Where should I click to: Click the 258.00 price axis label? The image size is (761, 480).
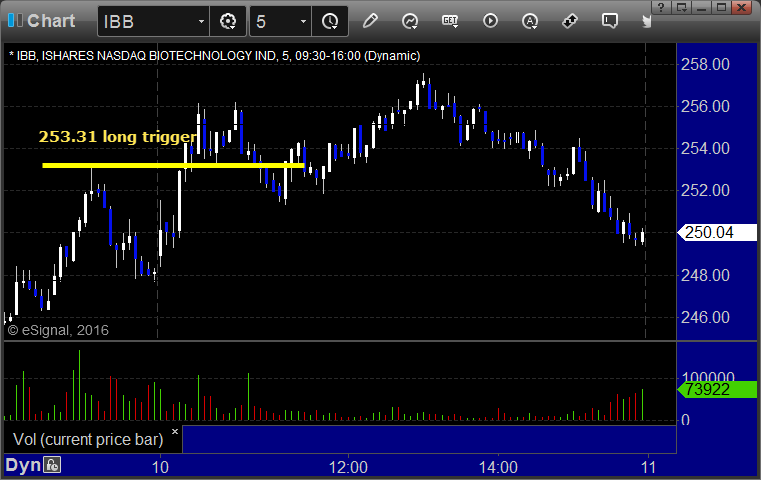coord(705,64)
